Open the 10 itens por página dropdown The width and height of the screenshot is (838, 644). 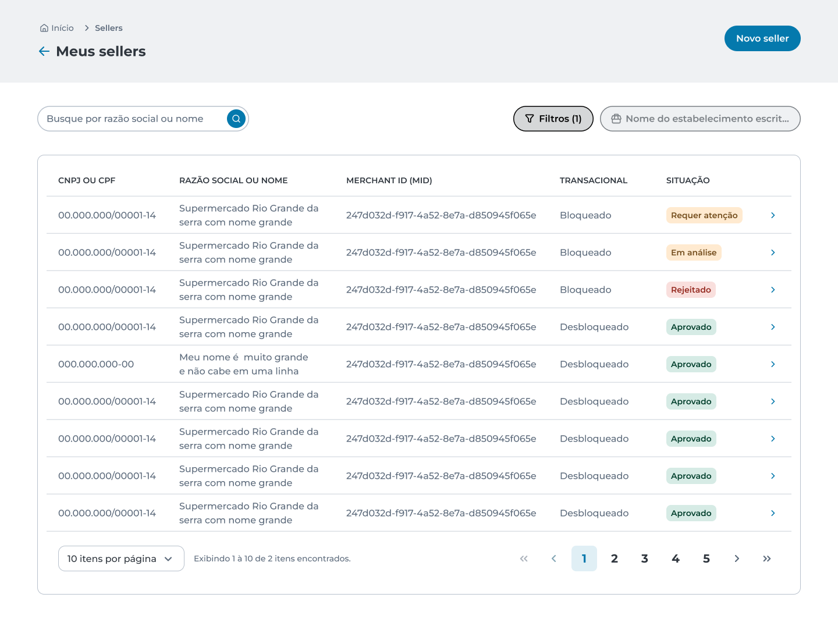click(121, 558)
